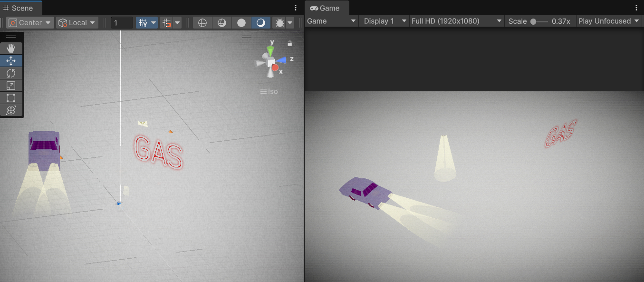Toggle grid visibility in Scene view

click(142, 23)
